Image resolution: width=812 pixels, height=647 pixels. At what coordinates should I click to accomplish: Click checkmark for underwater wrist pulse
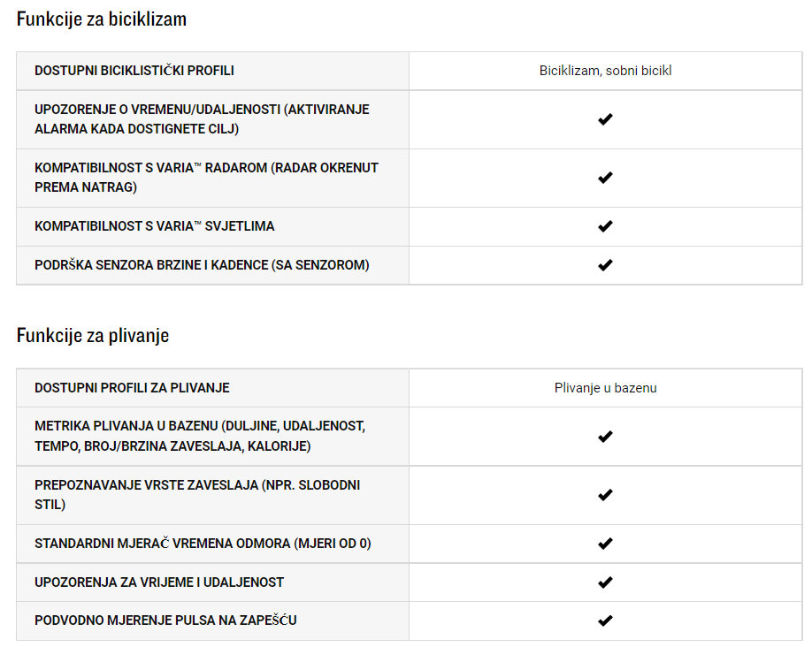click(x=605, y=620)
